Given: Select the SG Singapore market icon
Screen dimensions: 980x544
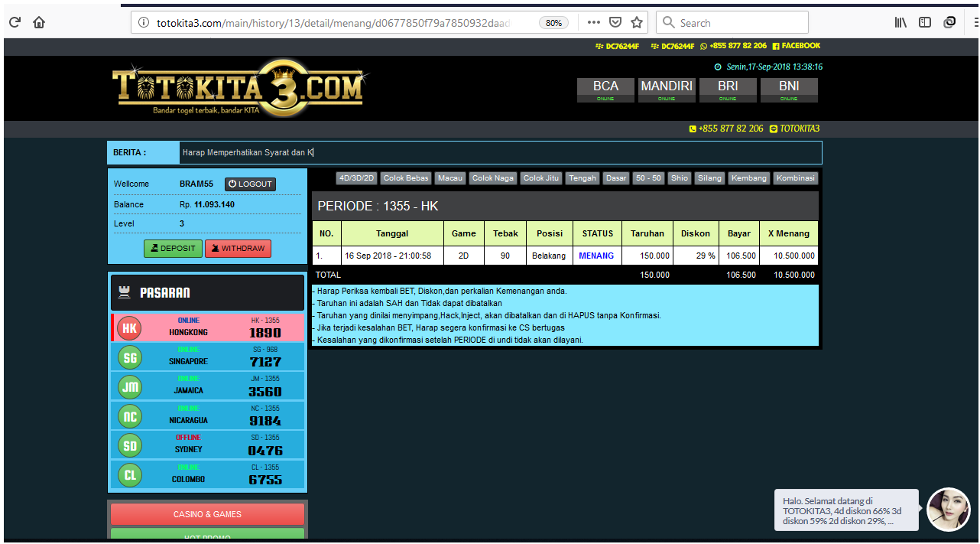Looking at the screenshot, I should pos(130,357).
